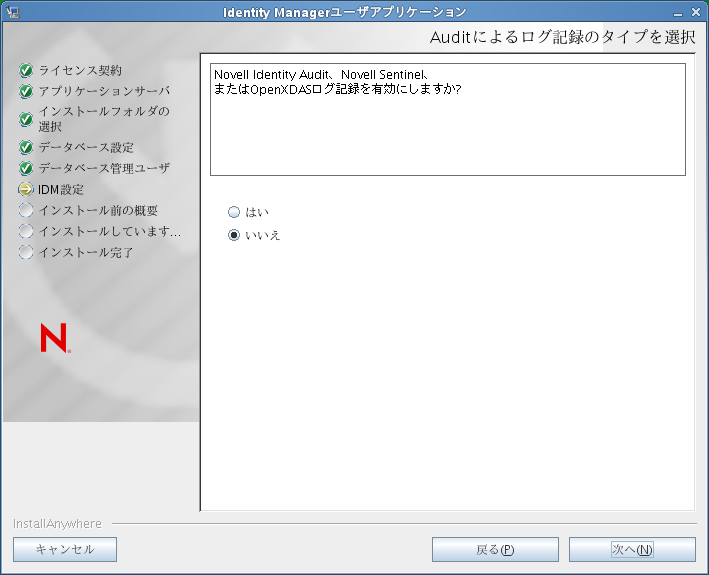Screen dimensions: 709x575
Task: Click check icon beside インストールフォルダの選択
Action: (x=26, y=119)
